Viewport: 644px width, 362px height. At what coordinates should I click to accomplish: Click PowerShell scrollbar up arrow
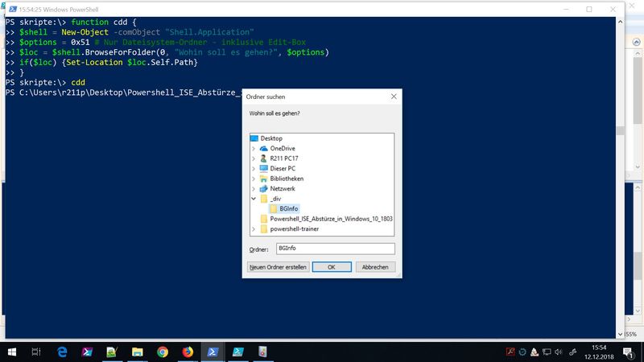point(620,22)
